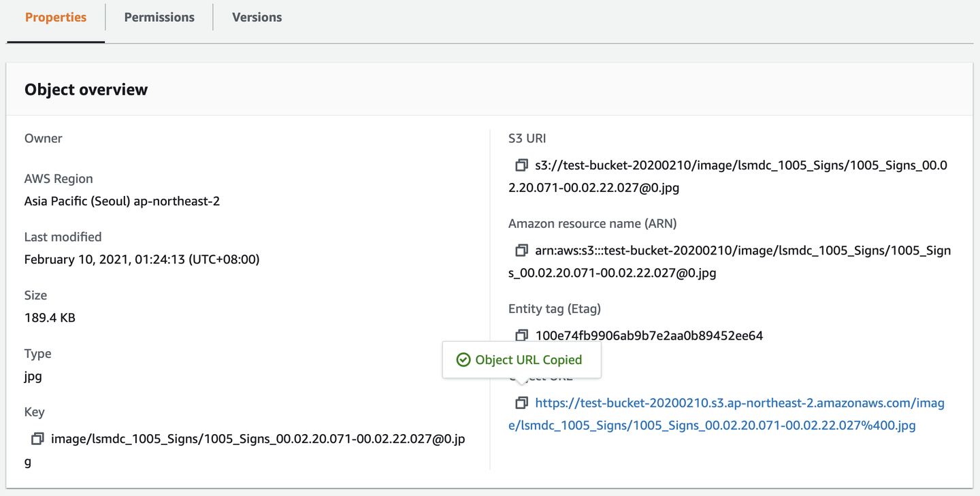Click the Owner field label
Screen dimensions: 980x496
(44, 139)
